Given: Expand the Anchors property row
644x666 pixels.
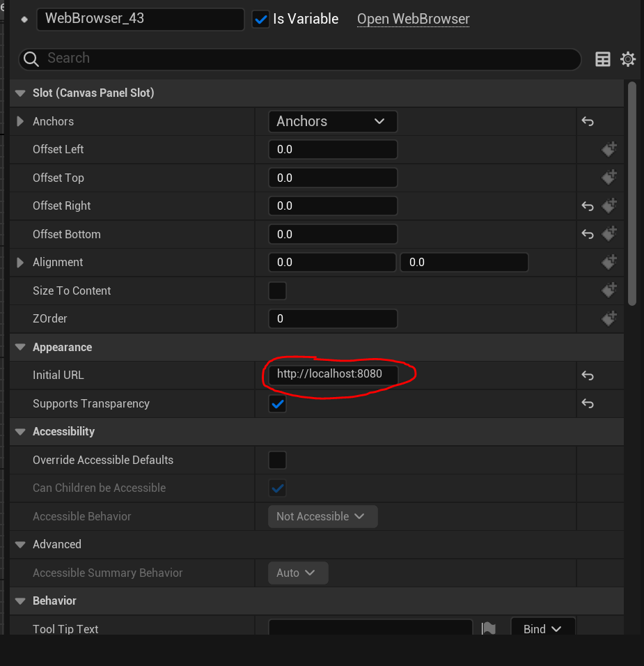Looking at the screenshot, I should [x=20, y=121].
